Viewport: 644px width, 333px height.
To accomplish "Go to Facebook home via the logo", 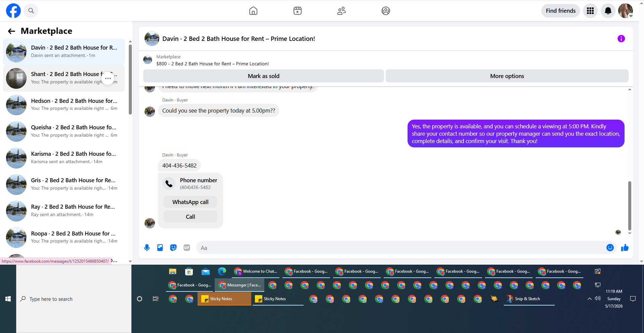I will (x=13, y=11).
